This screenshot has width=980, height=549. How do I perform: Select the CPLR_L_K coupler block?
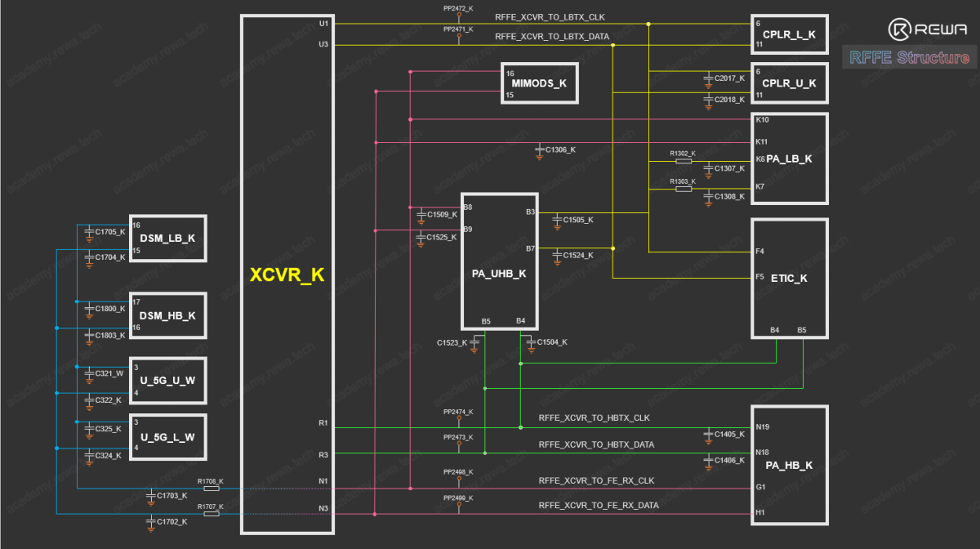click(790, 34)
